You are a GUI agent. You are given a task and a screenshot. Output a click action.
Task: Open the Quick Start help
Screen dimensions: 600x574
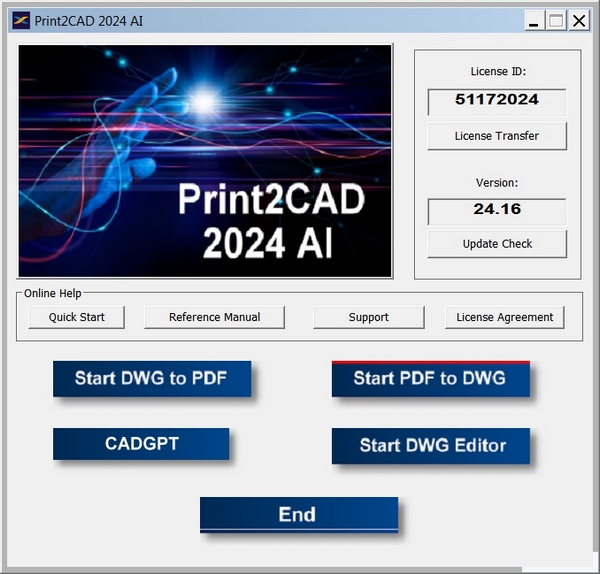tap(75, 317)
